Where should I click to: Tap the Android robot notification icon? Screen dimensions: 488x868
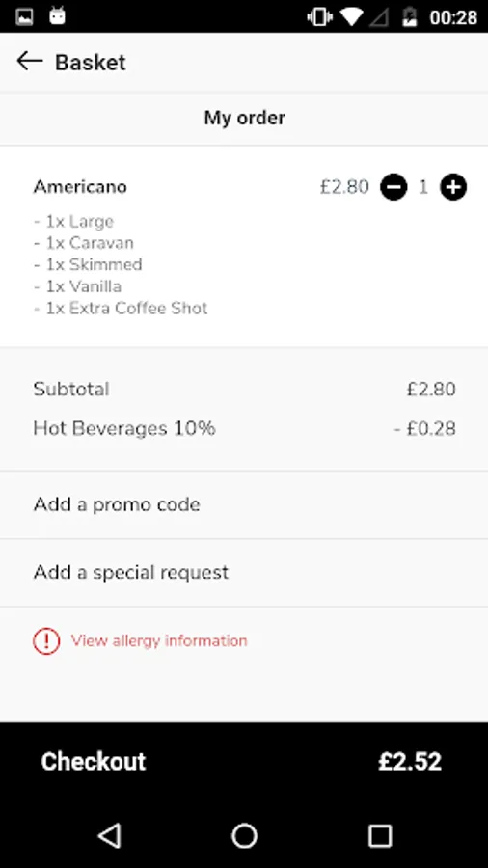[x=57, y=16]
